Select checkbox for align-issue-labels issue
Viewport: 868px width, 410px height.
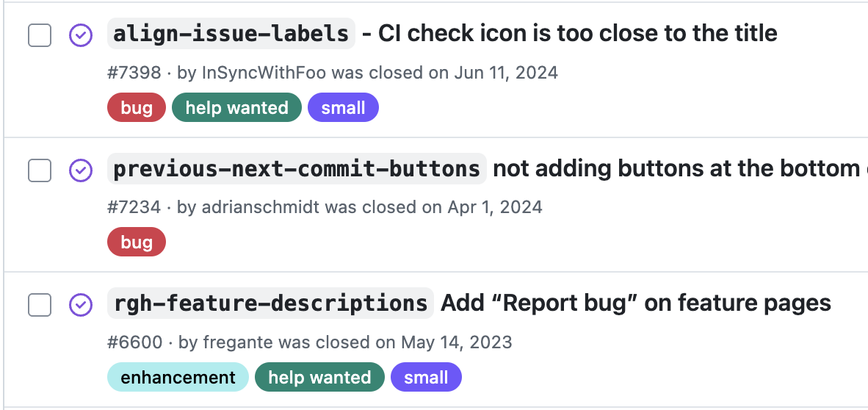click(40, 35)
